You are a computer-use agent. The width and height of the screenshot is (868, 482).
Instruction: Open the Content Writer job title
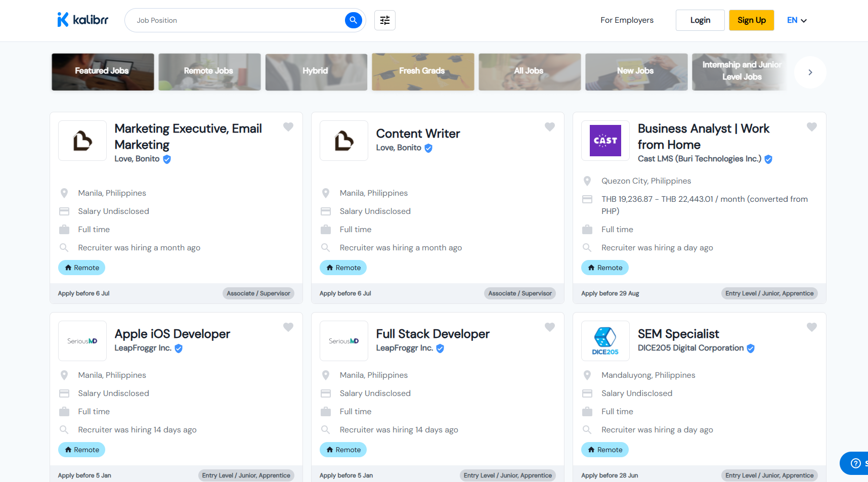pos(418,134)
